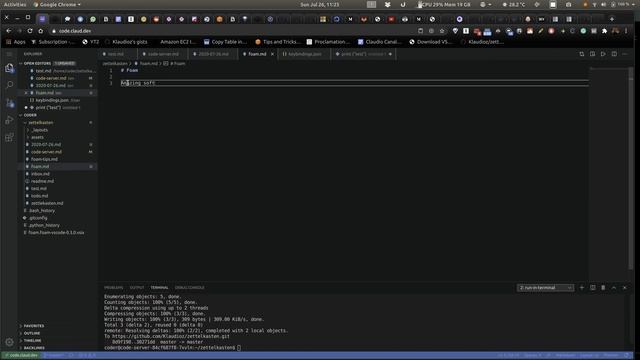Open Chrome home page button
This screenshot has width=640, height=360.
40,31
